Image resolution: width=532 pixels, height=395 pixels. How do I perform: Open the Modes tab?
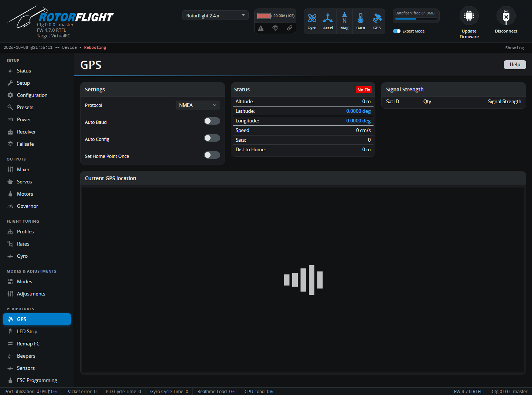pyautogui.click(x=37, y=281)
